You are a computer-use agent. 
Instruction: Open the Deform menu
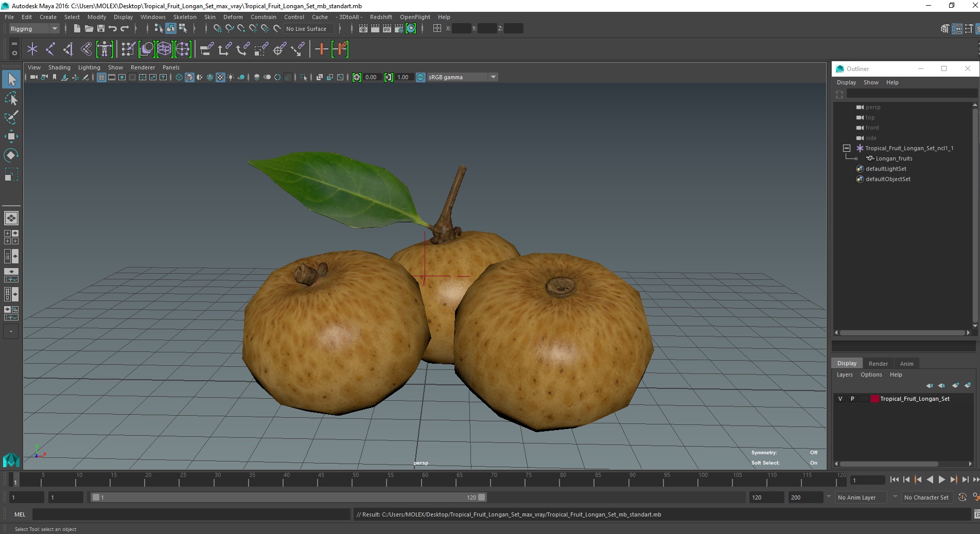pos(233,17)
